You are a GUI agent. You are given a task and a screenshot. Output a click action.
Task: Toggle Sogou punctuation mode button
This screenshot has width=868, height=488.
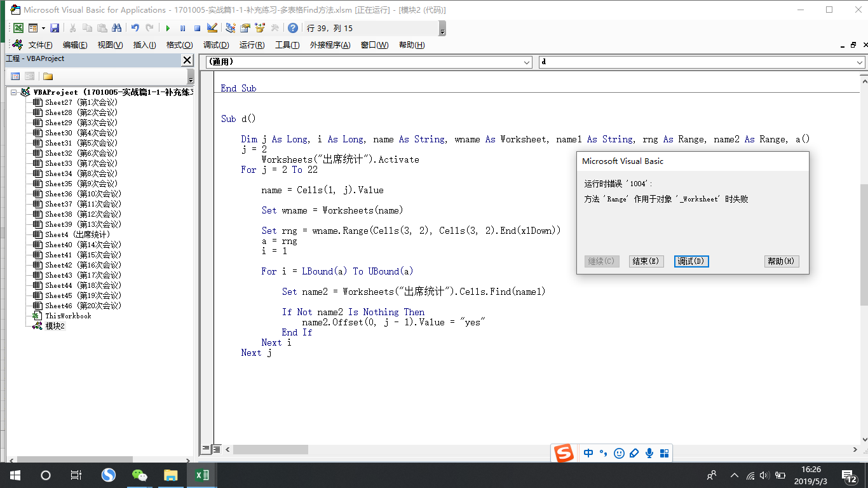click(604, 453)
